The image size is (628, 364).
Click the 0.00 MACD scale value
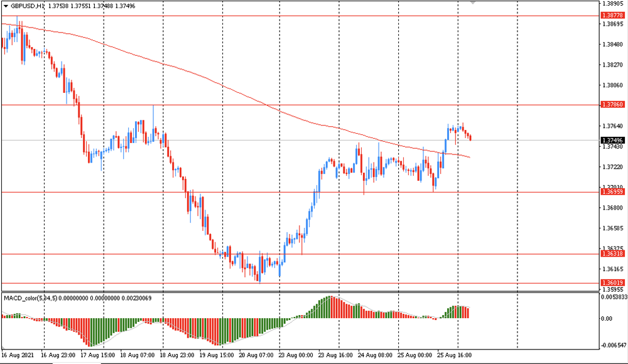(x=607, y=319)
